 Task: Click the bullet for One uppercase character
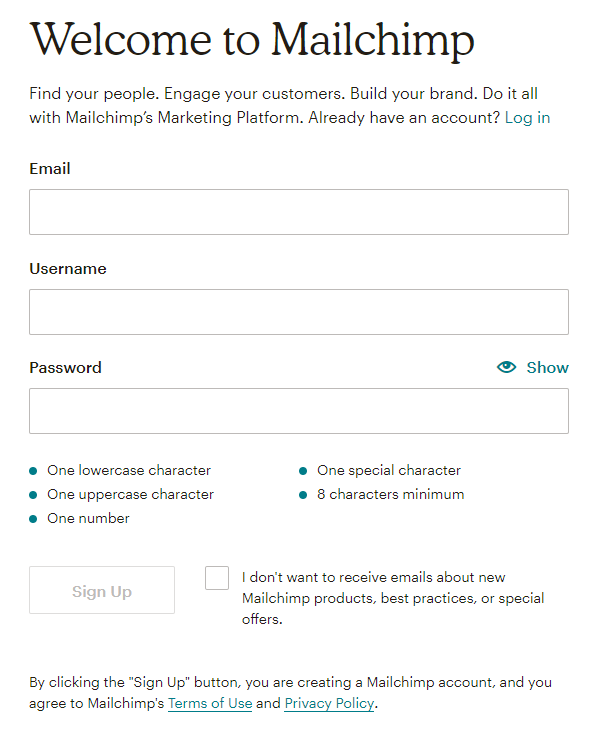click(x=33, y=495)
